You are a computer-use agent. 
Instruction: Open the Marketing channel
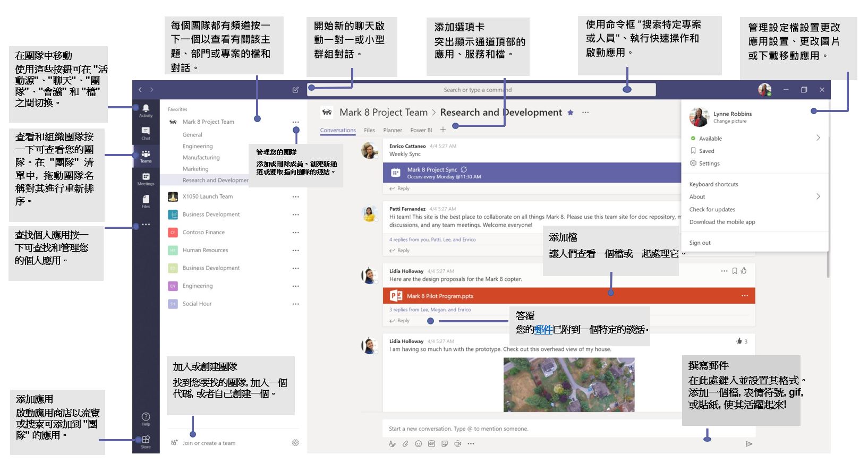coord(195,169)
